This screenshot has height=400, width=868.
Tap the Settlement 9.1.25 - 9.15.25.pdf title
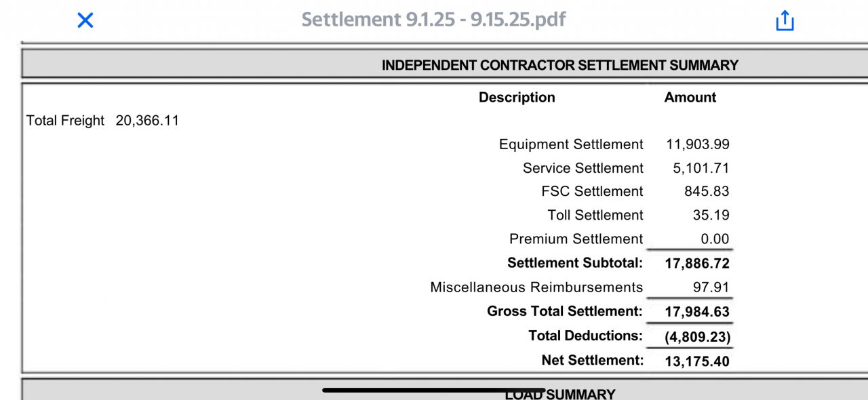(433, 20)
